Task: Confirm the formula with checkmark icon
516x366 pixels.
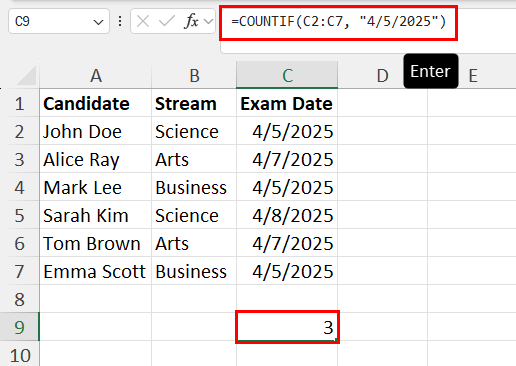Action: pos(166,22)
